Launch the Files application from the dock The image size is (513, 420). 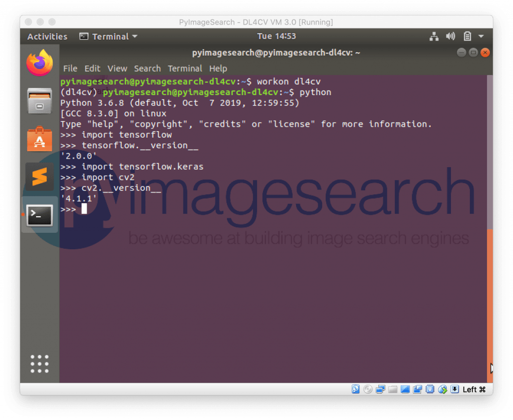tap(40, 101)
